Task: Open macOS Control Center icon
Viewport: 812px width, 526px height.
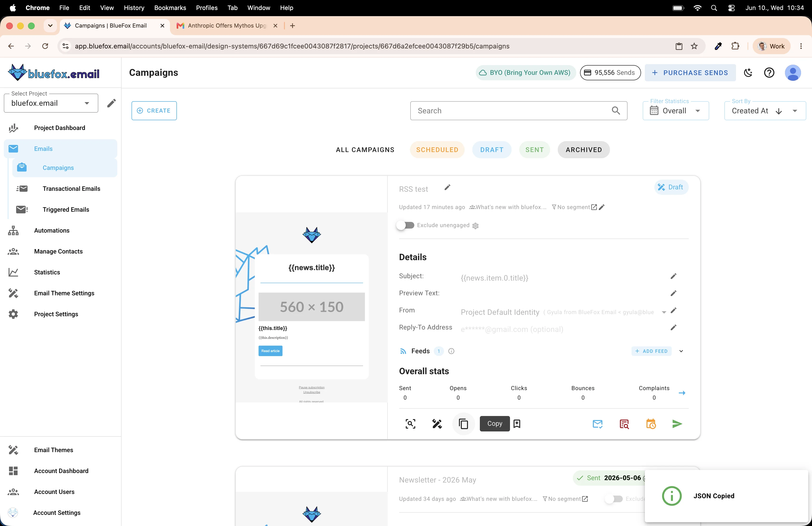Action: [731, 8]
